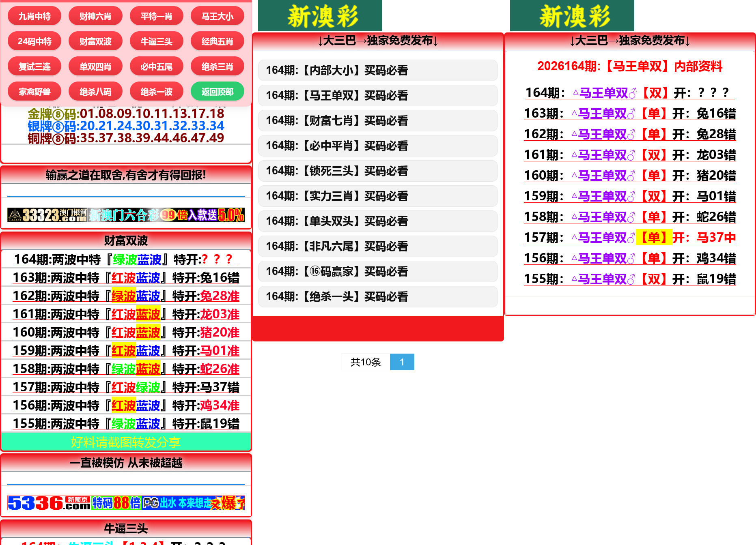Screen dimensions: 756x545
Task: Click the 33323.com 新澳门六合彩 banner ad
Action: tap(126, 215)
